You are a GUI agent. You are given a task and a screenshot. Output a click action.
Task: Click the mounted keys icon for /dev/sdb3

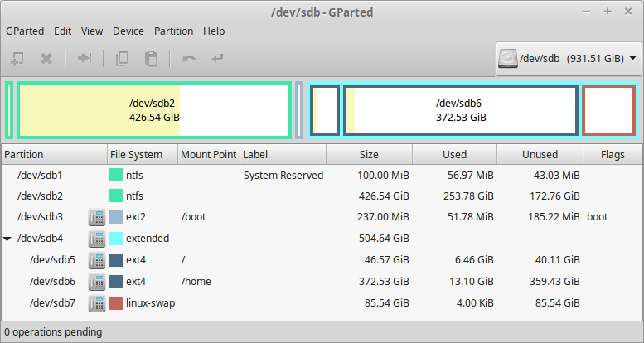coord(97,217)
